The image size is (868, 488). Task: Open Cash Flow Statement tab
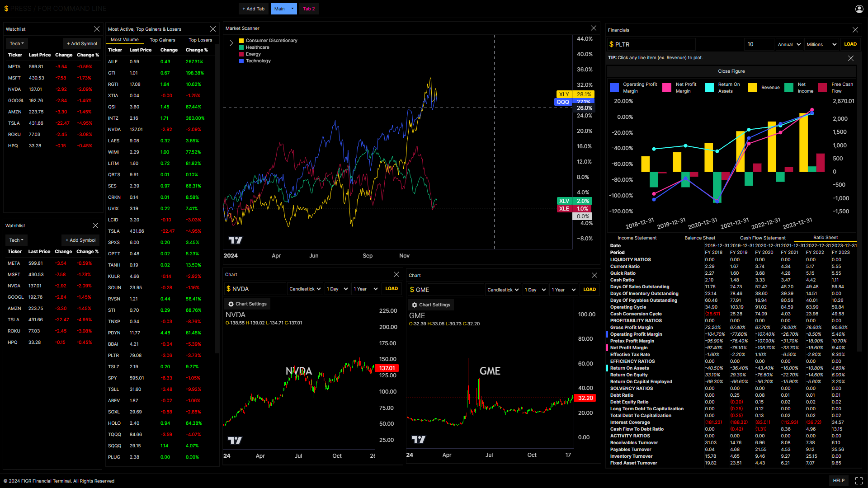pos(763,238)
